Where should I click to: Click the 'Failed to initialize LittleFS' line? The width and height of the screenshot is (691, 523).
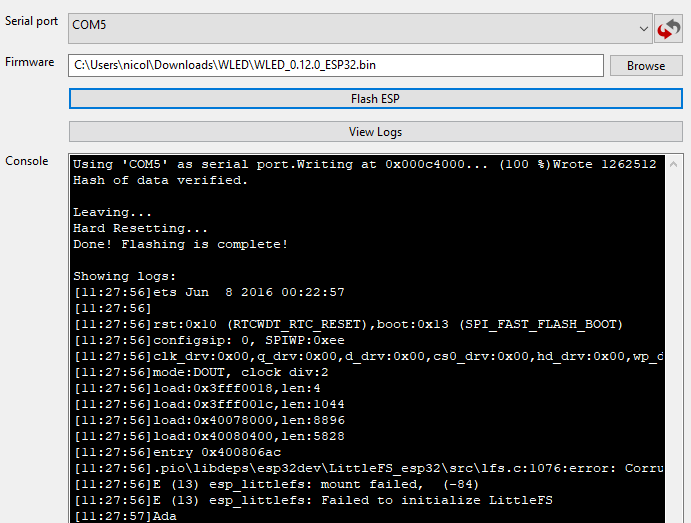[313, 500]
